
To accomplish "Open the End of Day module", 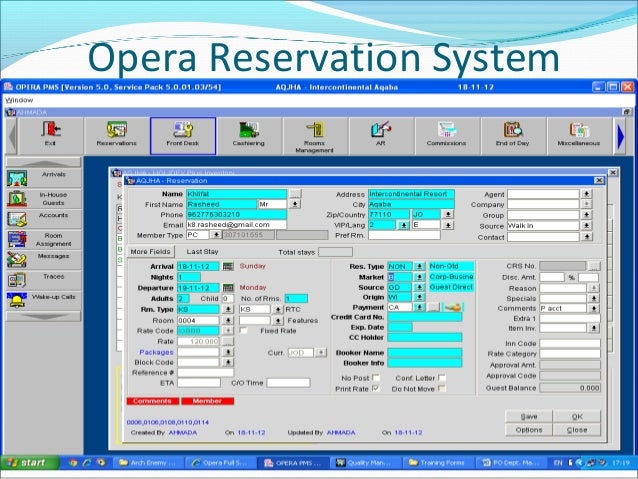I will [513, 136].
